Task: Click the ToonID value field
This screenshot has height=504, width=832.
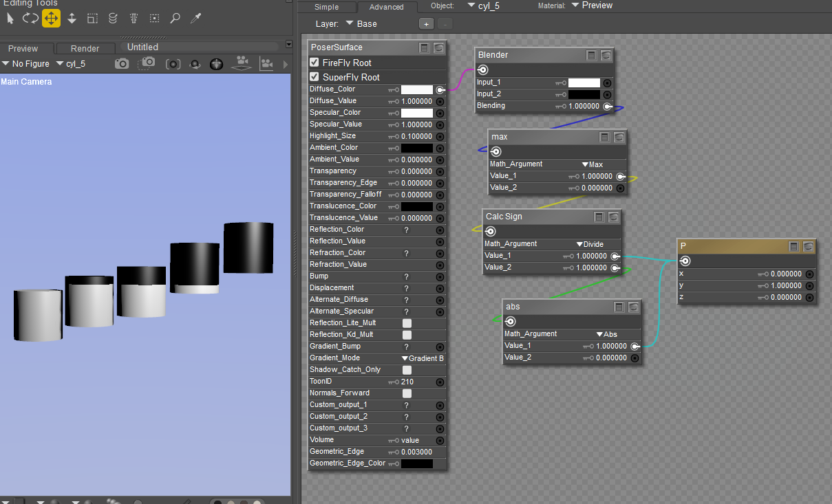Action: [x=407, y=382]
